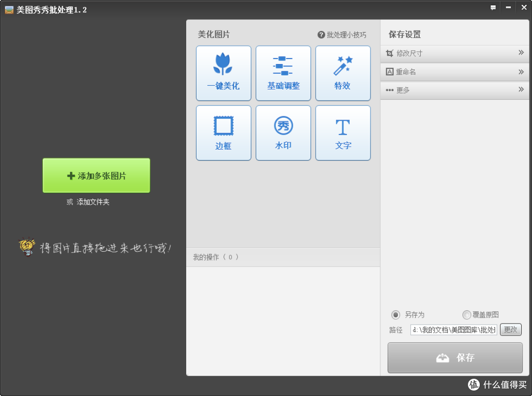Open the 边框 (border) tool
Viewport: 532px width, 396px height.
223,132
